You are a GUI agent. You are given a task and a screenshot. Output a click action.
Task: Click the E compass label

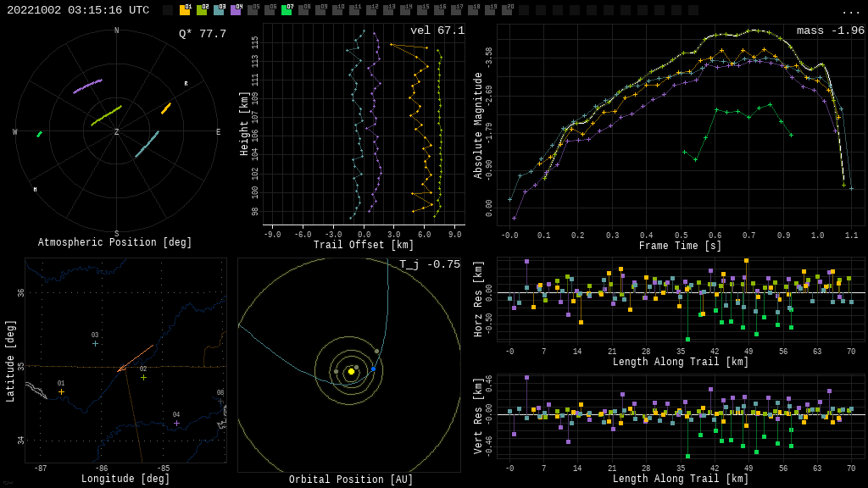(218, 132)
